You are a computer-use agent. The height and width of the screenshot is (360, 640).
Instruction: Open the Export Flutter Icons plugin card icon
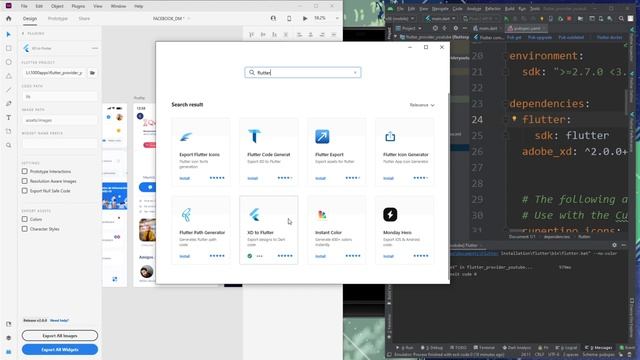[186, 137]
